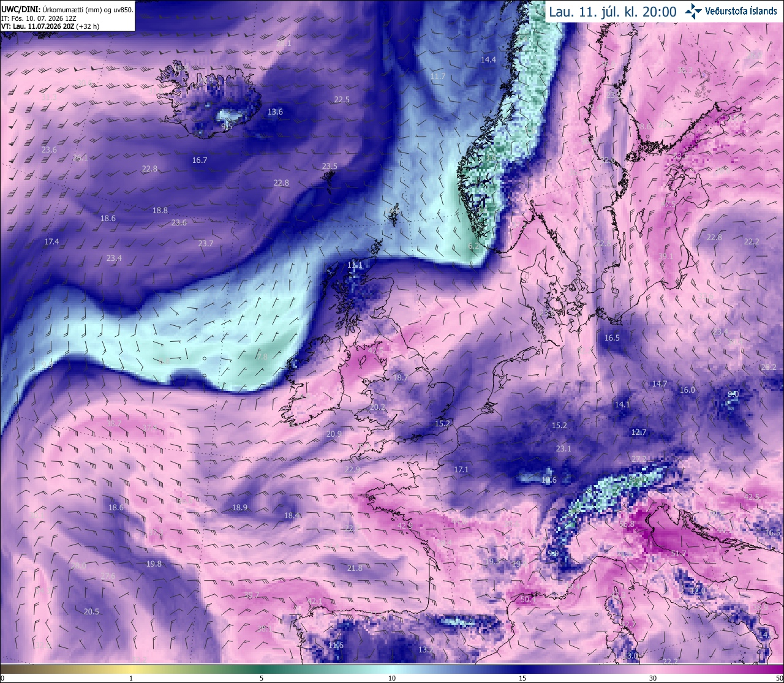Select the 13.2 value over northern Spain
The width and height of the screenshot is (784, 683).
[426, 649]
